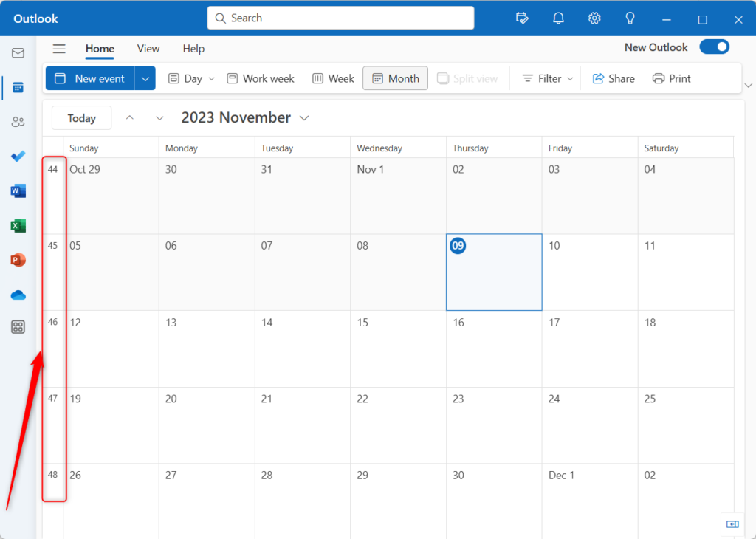Toggle the New Outlook switch off
756x539 pixels.
coord(714,47)
